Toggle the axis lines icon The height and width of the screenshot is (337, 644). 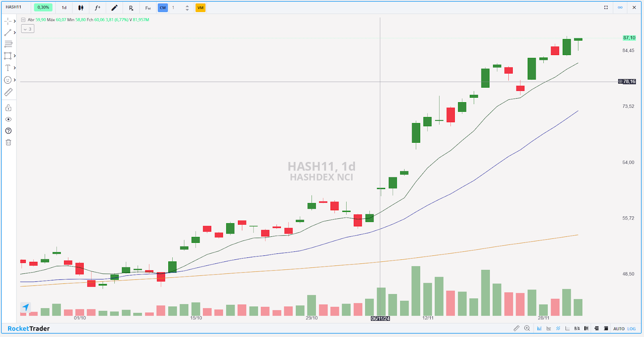pyautogui.click(x=568, y=329)
